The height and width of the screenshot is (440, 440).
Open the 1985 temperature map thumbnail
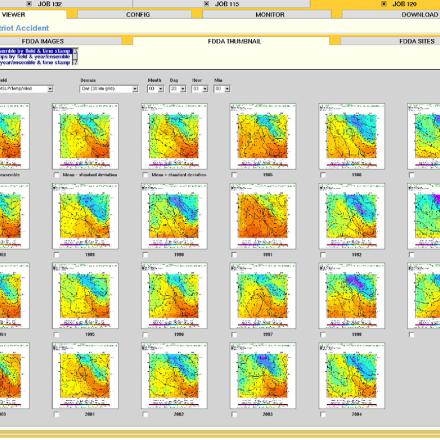pos(263,136)
